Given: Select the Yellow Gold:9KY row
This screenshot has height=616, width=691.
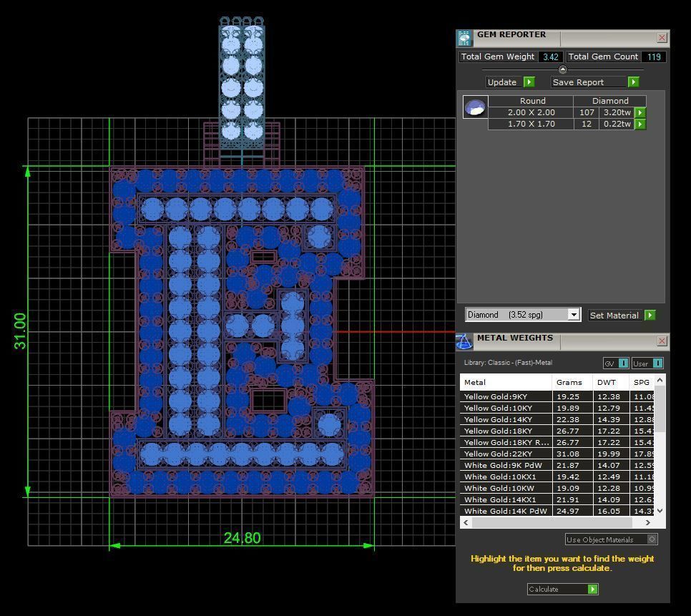Looking at the screenshot, I should click(557, 396).
